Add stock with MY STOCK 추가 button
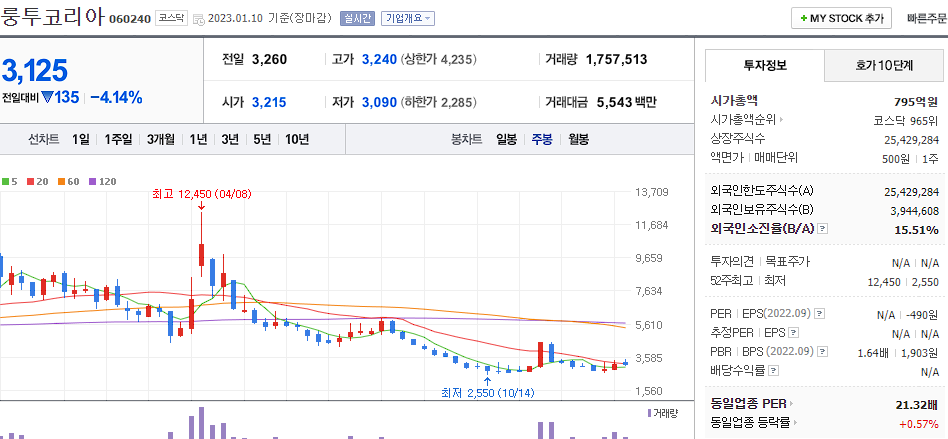Screen dimensions: 948x439 coord(841,18)
